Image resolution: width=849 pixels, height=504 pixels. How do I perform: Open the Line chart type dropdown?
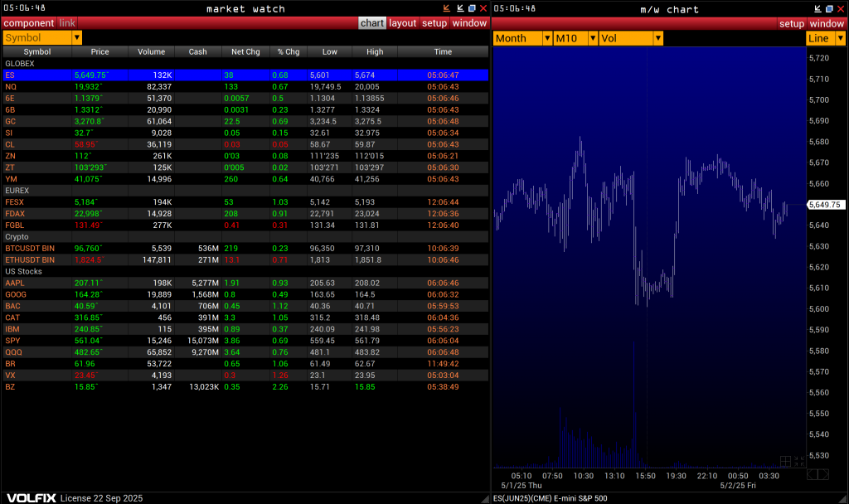point(841,38)
